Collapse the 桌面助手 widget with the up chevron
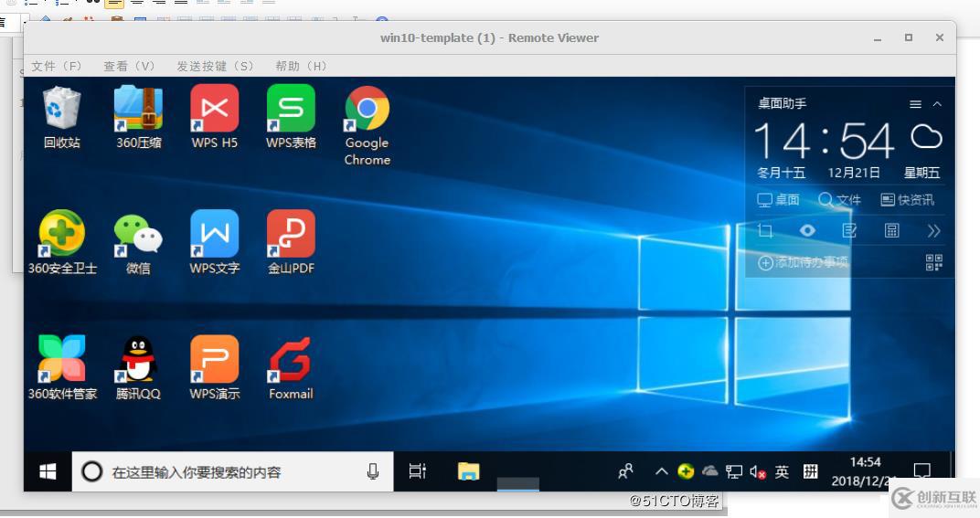 [x=937, y=104]
